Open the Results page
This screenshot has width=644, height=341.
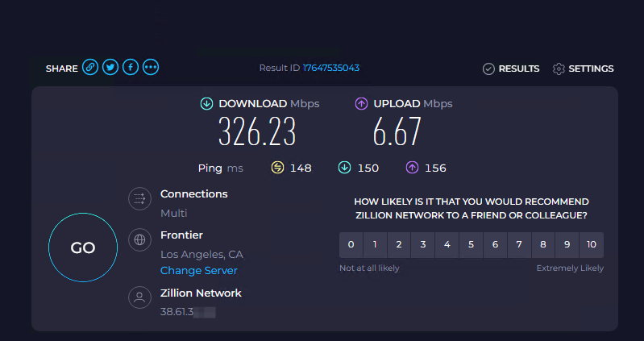click(511, 69)
